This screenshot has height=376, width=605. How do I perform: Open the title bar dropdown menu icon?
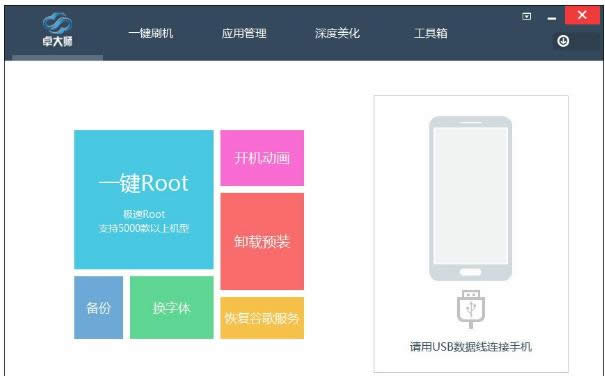526,17
